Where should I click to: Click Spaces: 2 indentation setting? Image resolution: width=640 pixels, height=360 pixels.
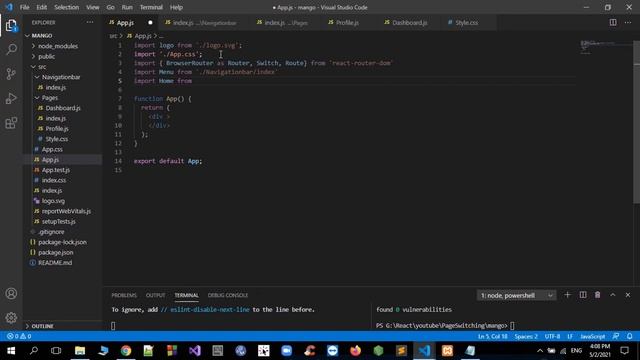coord(526,336)
